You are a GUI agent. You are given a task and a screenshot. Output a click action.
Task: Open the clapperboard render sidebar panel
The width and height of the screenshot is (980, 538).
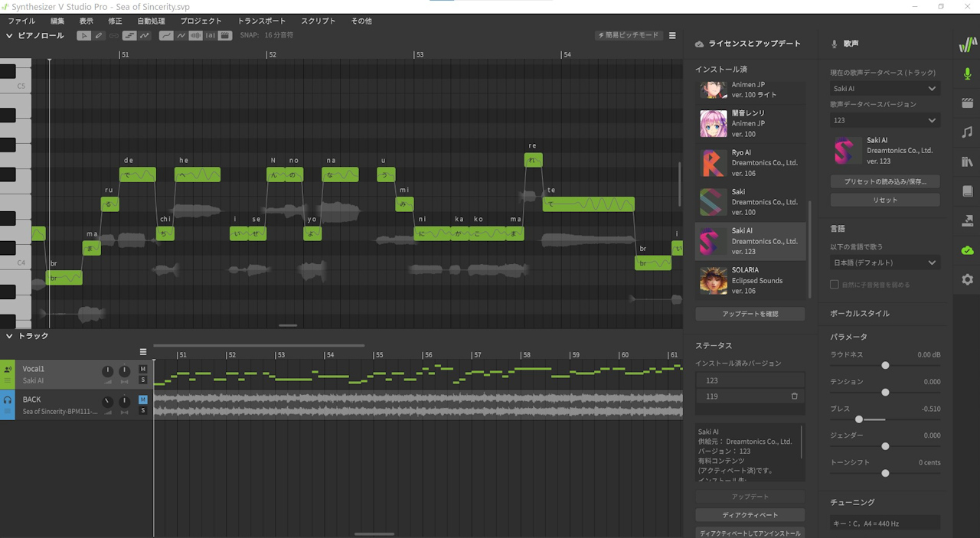click(967, 103)
